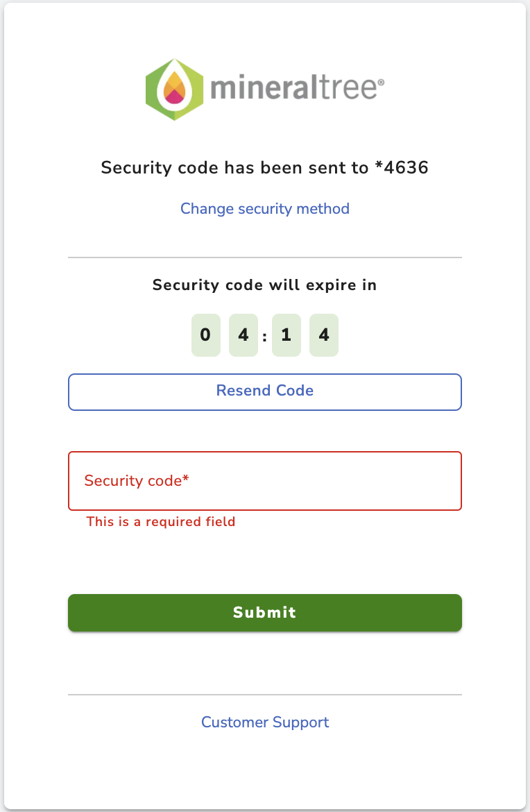
Task: Open the Customer Support link
Action: pos(264,722)
